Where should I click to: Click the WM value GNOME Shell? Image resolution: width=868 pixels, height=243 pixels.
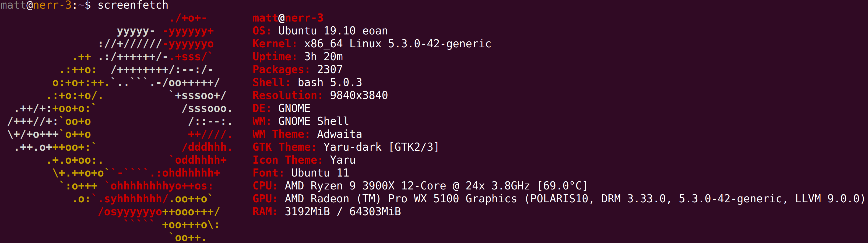[313, 121]
